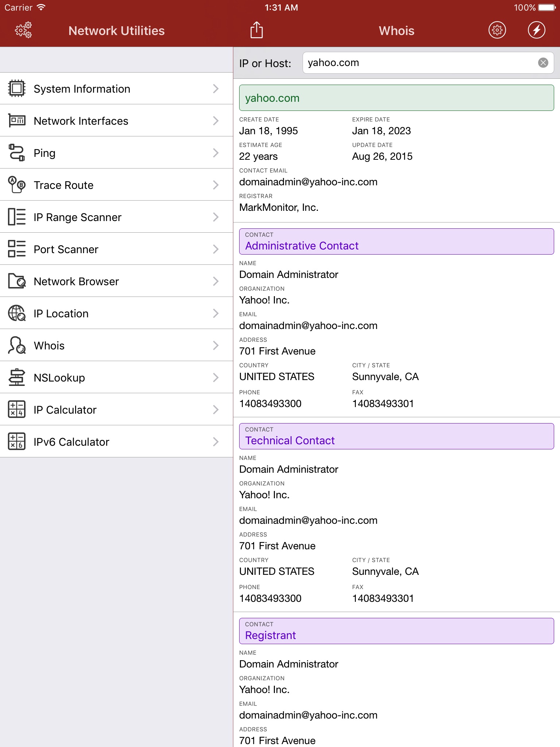Tap the share/export icon
Viewport: 560px width, 747px height.
[257, 30]
